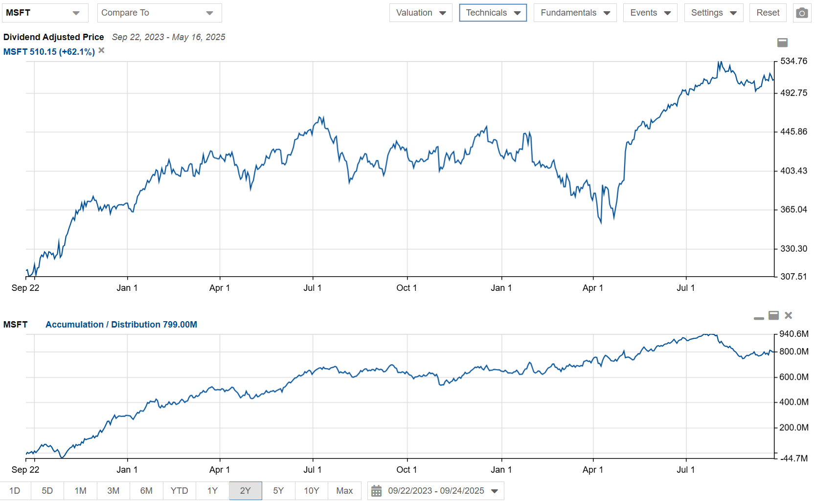The width and height of the screenshot is (815, 504).
Task: Click the indicator panel maximize icon
Action: [x=773, y=315]
